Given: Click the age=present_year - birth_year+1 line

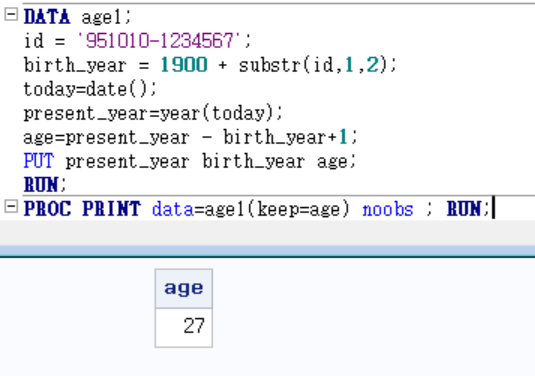Looking at the screenshot, I should (x=190, y=138).
